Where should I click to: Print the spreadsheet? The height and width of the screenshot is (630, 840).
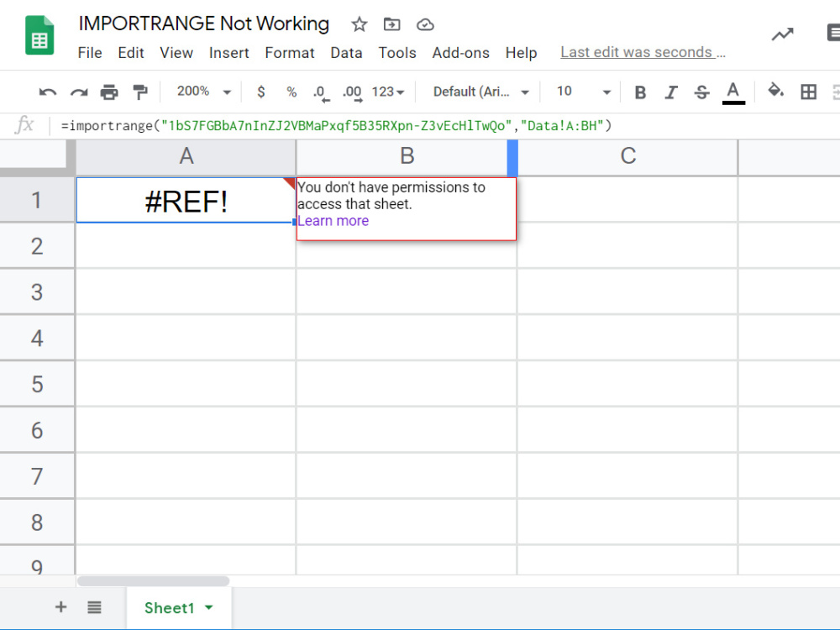tap(109, 92)
